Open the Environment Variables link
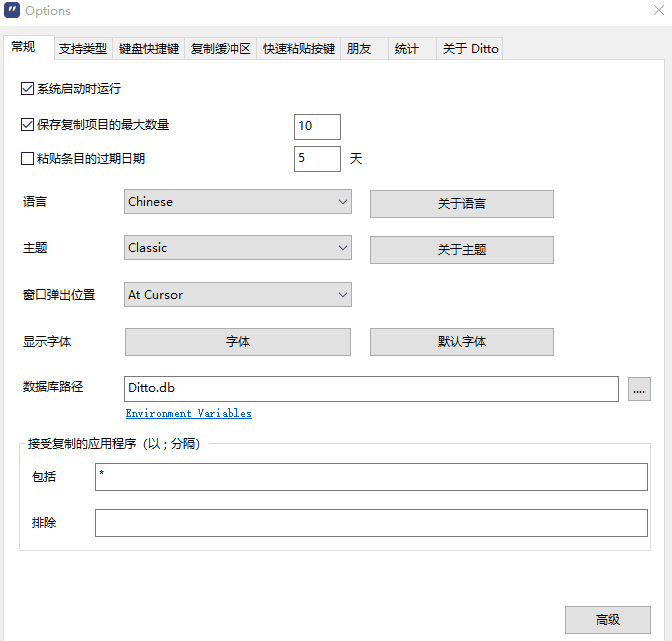 click(x=189, y=413)
